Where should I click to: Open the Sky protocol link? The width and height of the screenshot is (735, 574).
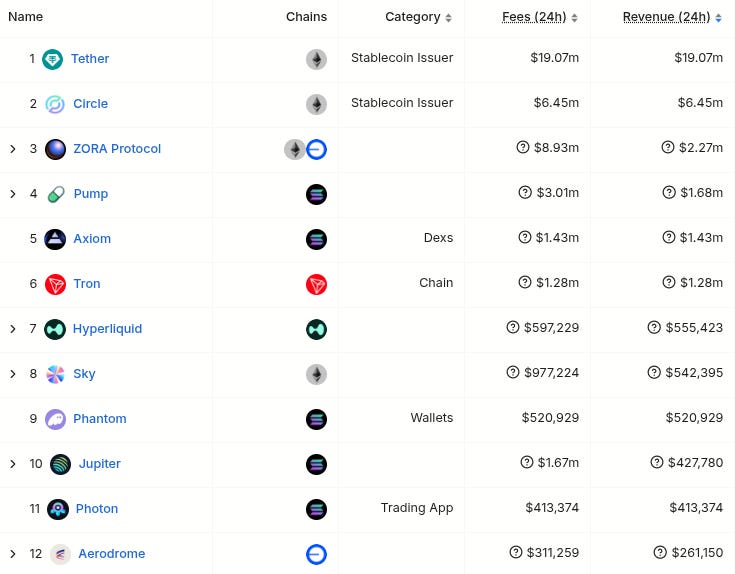click(x=84, y=373)
